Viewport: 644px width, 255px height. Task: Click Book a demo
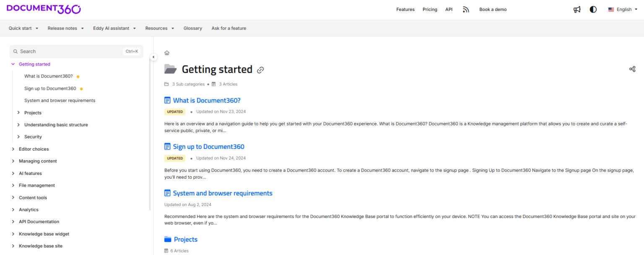pyautogui.click(x=493, y=9)
